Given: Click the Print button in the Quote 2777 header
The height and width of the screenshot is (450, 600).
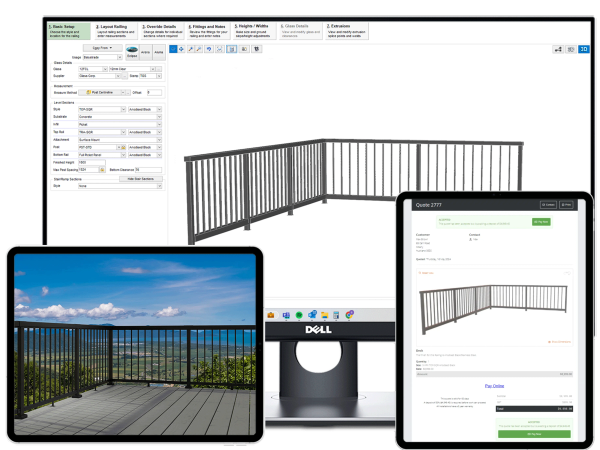Looking at the screenshot, I should [566, 205].
